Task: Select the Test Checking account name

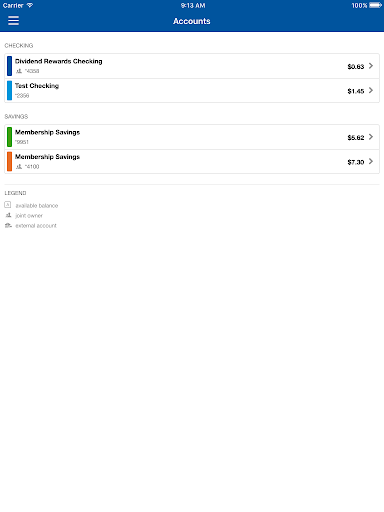Action: tap(37, 86)
